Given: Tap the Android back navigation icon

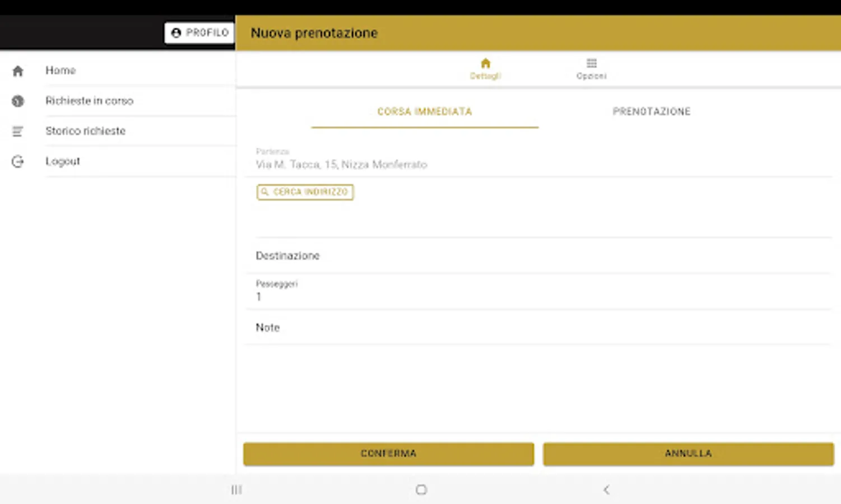Looking at the screenshot, I should pos(606,490).
